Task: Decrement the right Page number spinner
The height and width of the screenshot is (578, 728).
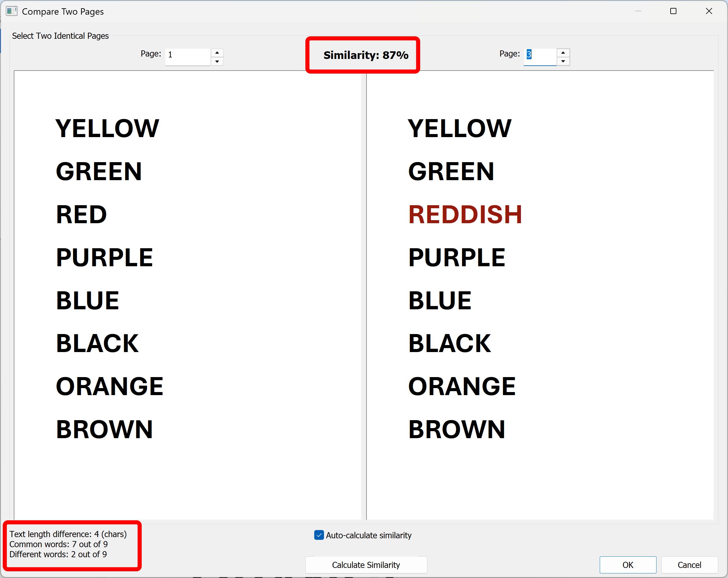Action: click(563, 61)
